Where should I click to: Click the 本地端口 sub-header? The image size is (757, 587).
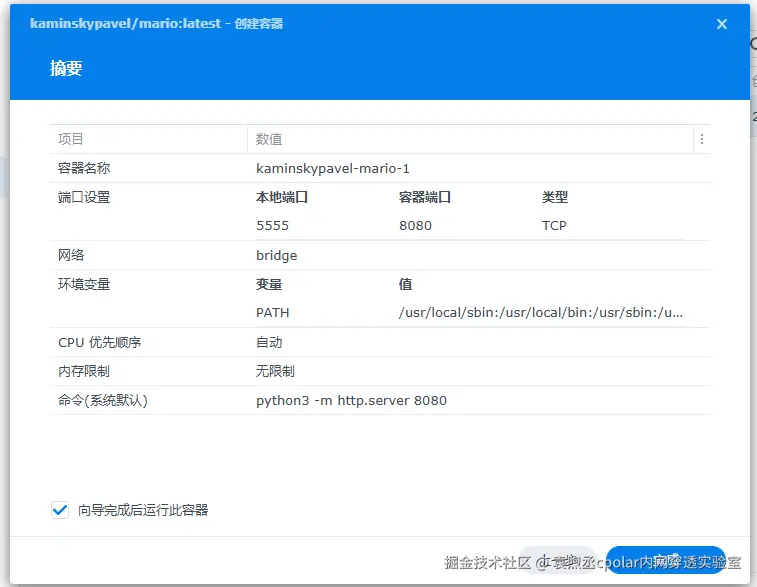coord(282,197)
